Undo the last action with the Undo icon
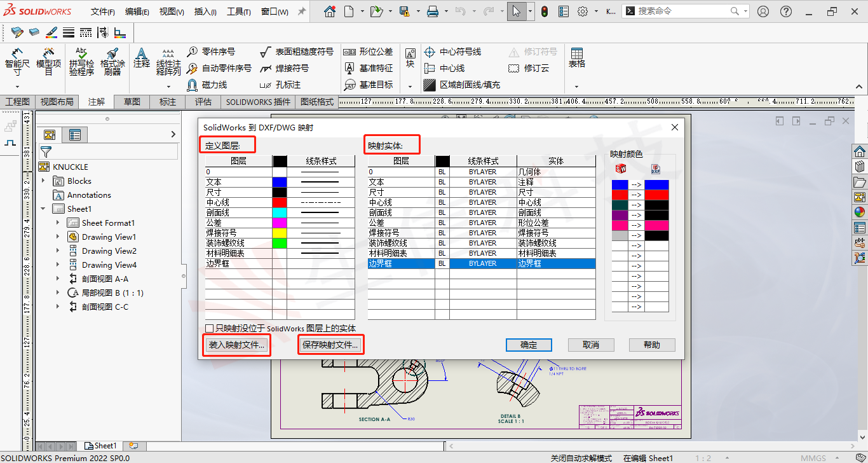 click(x=461, y=11)
